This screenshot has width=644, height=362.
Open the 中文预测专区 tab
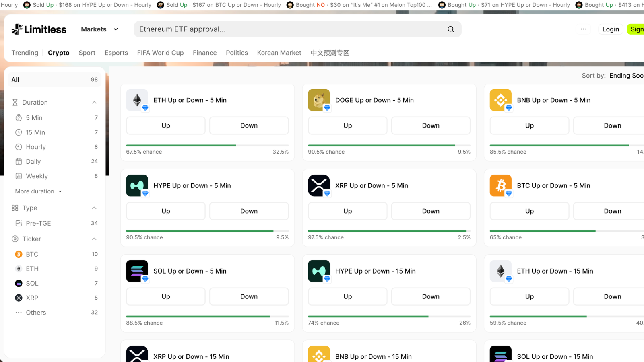[330, 53]
